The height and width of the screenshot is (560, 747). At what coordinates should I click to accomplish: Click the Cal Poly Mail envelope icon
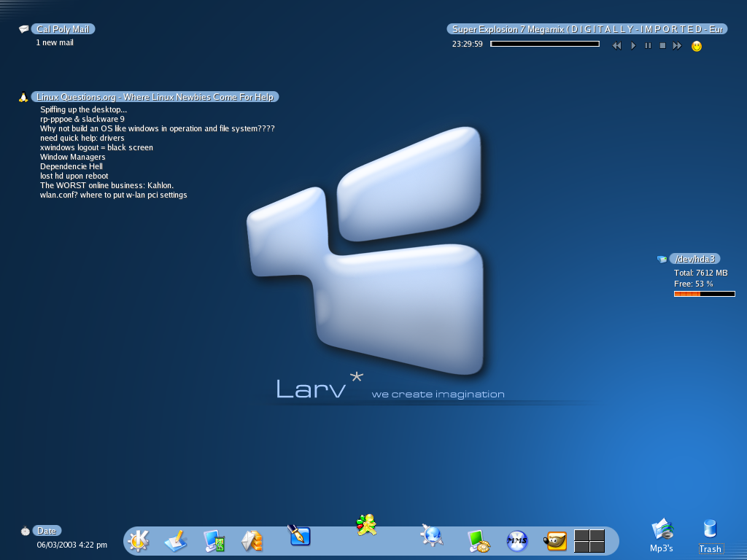[x=23, y=29]
